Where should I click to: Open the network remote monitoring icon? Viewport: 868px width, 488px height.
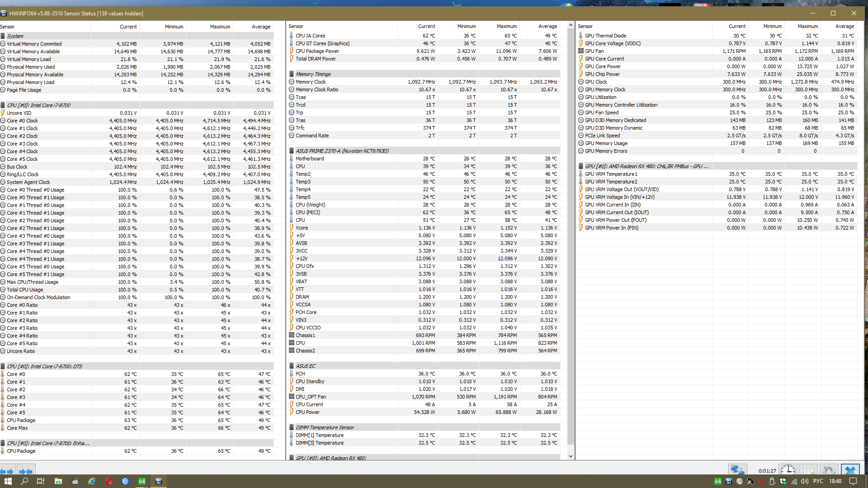point(737,470)
